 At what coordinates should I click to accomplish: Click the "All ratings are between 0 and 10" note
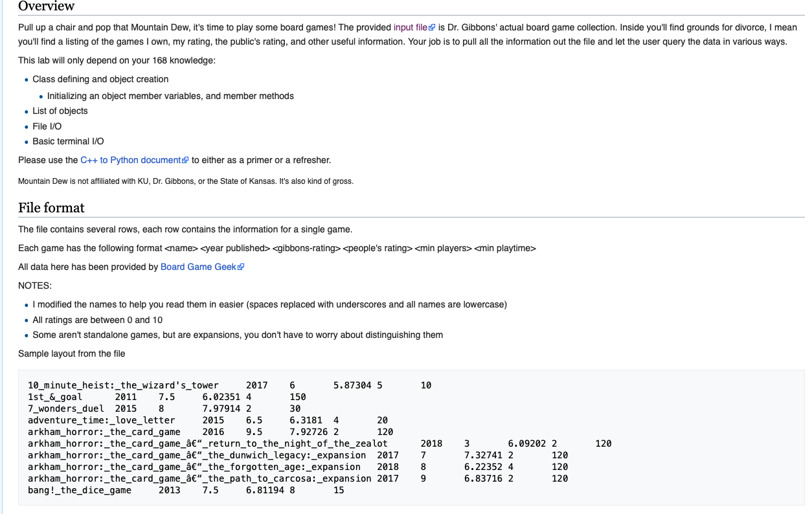point(97,320)
